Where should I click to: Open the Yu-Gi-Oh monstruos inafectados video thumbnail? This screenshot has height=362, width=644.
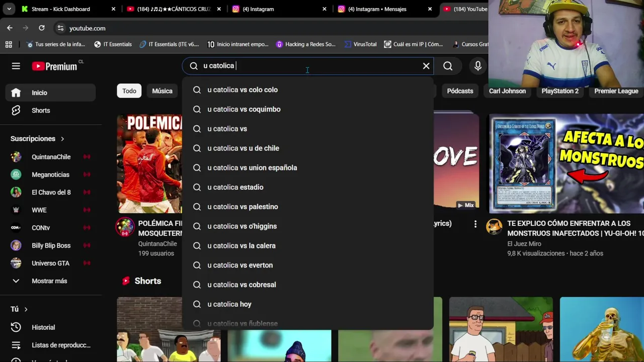pyautogui.click(x=567, y=164)
